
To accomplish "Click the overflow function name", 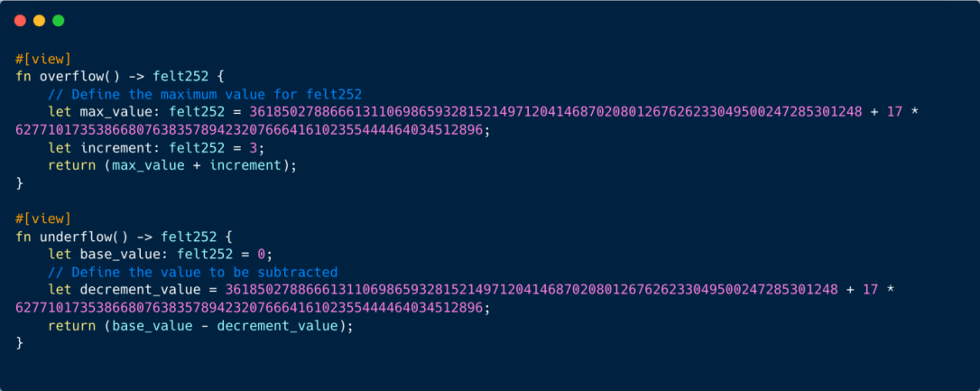I will click(x=68, y=77).
